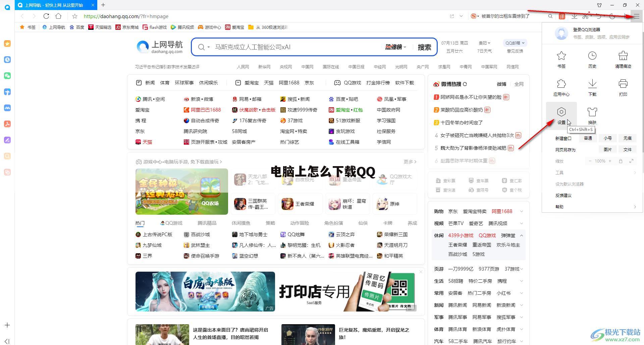
Task: Open a 无痕 incognito window
Action: coord(627,138)
